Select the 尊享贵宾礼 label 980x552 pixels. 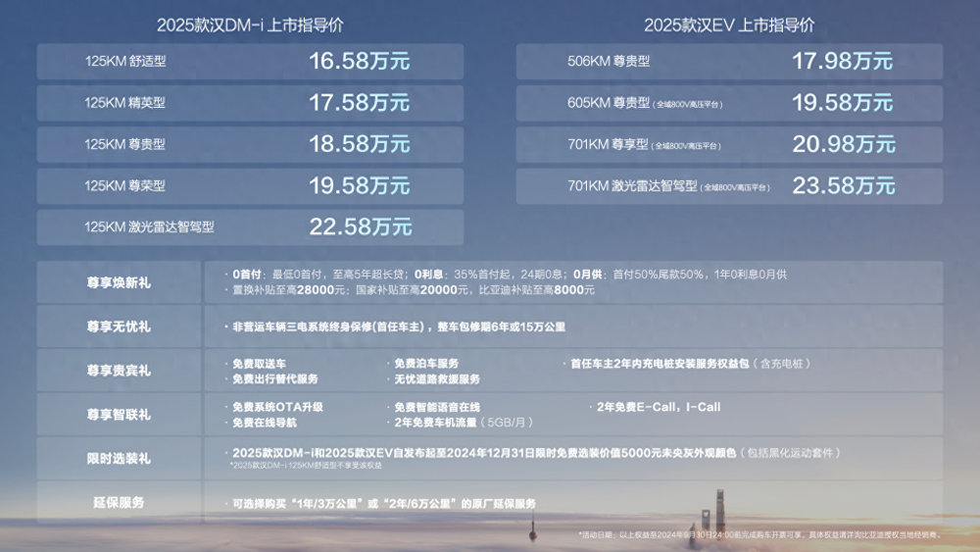pyautogui.click(x=119, y=371)
